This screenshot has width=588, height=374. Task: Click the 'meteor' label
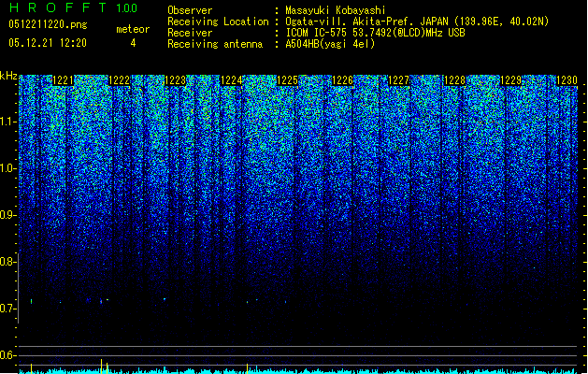tap(133, 29)
